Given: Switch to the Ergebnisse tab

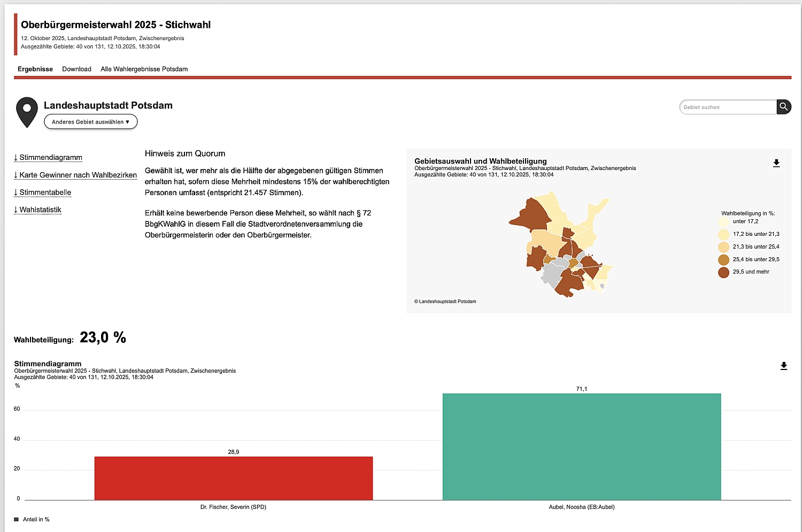Looking at the screenshot, I should pyautogui.click(x=35, y=69).
